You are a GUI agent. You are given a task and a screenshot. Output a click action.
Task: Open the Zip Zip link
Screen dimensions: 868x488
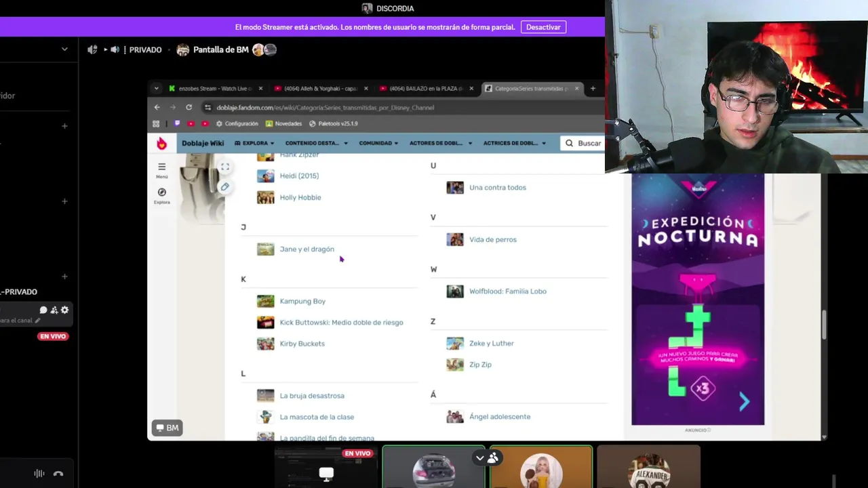[x=480, y=365]
